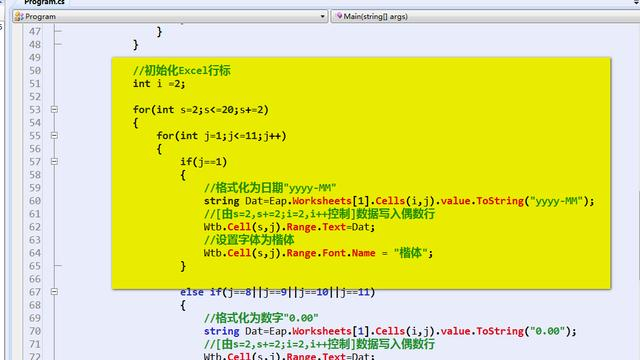This screenshot has width=640, height=360.
Task: Click on 'int i =2;' statement
Action: [159, 84]
